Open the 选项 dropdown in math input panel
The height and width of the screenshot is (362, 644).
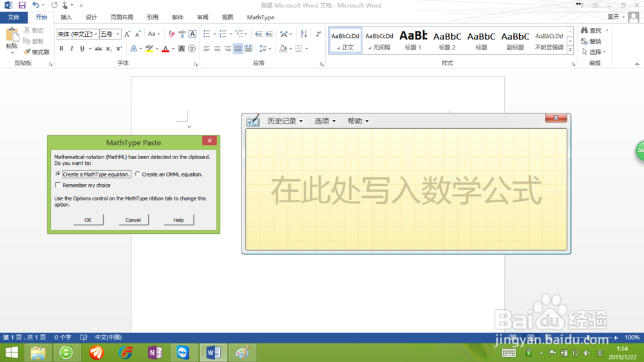pyautogui.click(x=325, y=121)
